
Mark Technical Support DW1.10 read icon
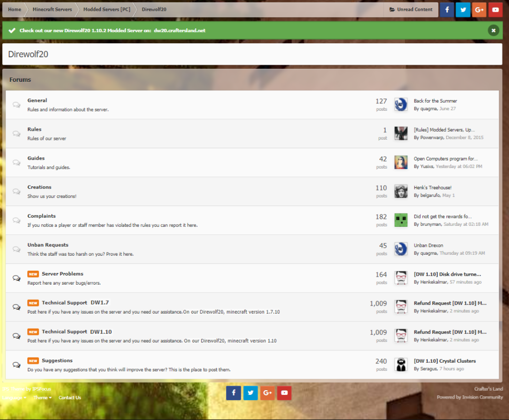[x=16, y=336]
